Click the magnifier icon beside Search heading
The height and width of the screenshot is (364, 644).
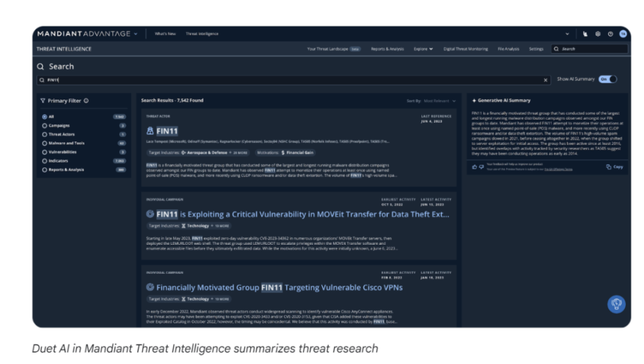[40, 66]
